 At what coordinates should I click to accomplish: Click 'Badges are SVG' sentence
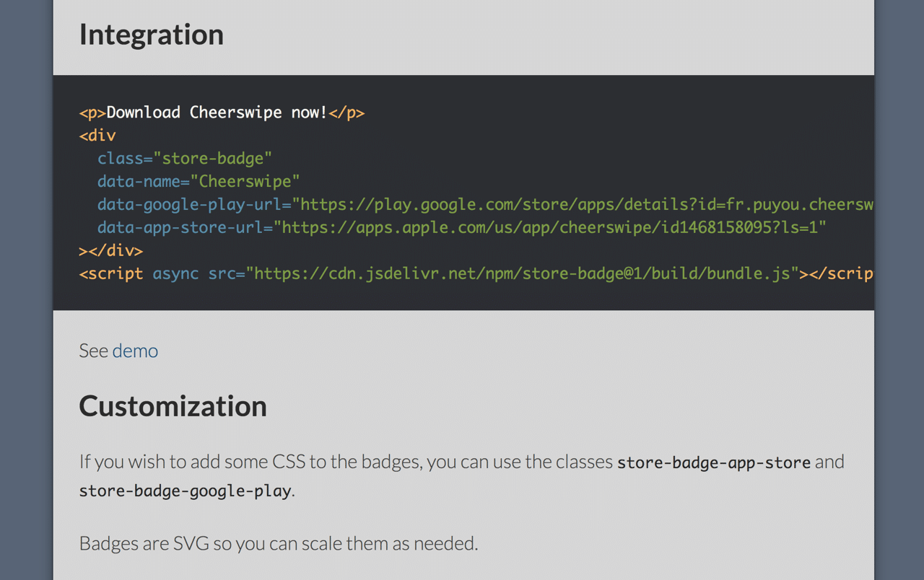click(279, 543)
